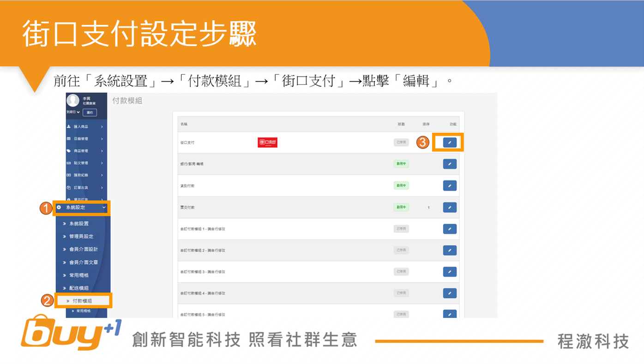Viewport: 644px width, 364px height.
Task: Open the 到期日 dropdown under profile
Action: pos(73,112)
